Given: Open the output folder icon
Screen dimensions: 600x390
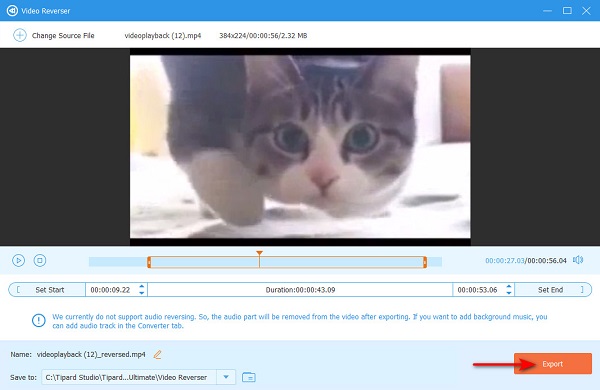Looking at the screenshot, I should [x=249, y=377].
